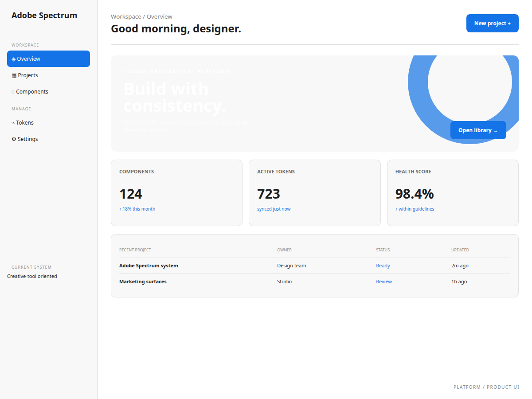Click the gear icon beside Settings
Screen dimensions: 532x399
[14, 139]
